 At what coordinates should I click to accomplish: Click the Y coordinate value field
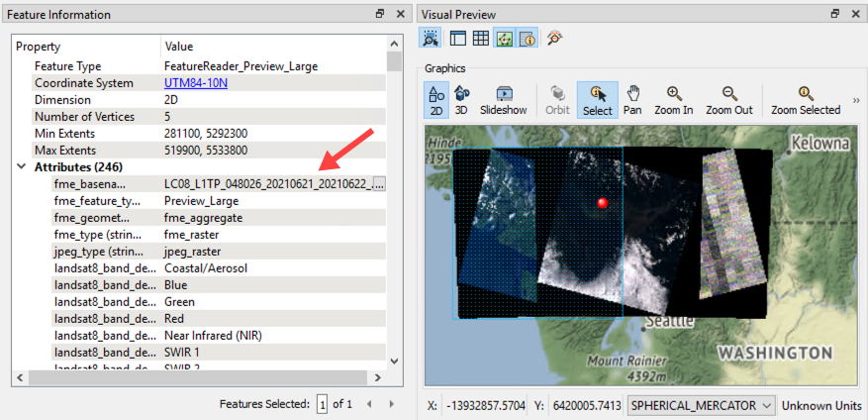click(588, 405)
